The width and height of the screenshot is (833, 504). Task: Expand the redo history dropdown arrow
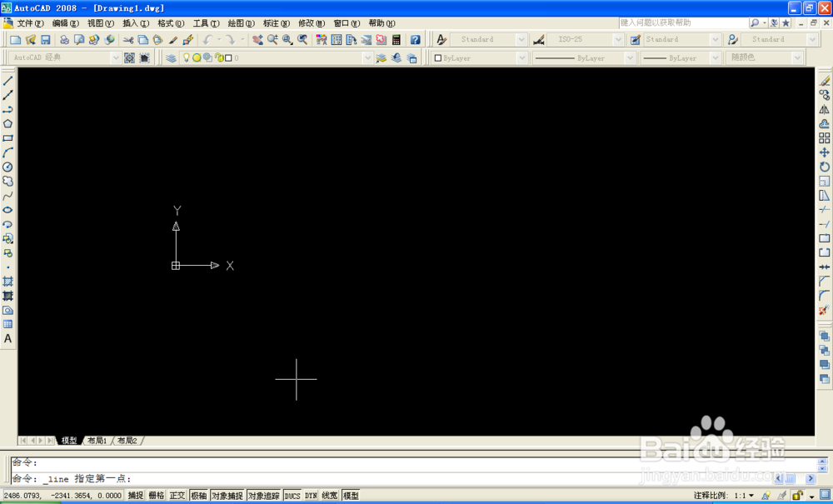(242, 40)
